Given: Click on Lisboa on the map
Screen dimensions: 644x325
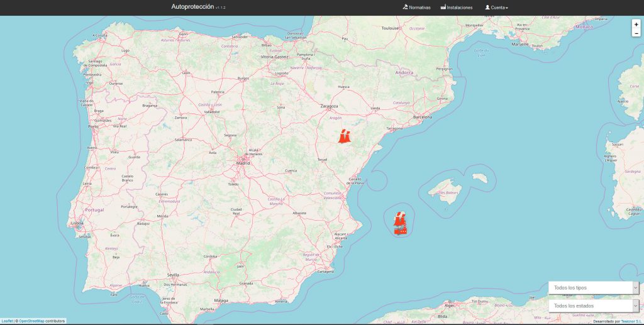Looking at the screenshot, I should pyautogui.click(x=77, y=223).
